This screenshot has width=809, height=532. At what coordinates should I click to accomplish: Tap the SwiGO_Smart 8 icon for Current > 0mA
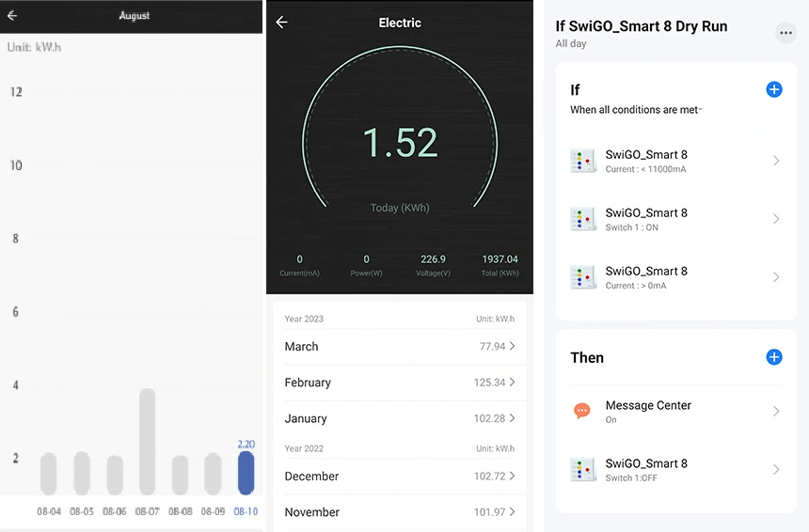(583, 277)
